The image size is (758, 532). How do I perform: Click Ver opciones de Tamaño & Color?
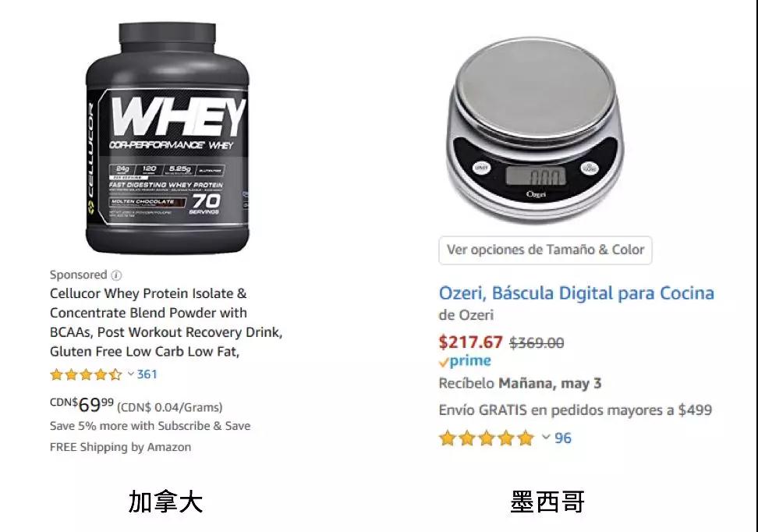click(545, 250)
